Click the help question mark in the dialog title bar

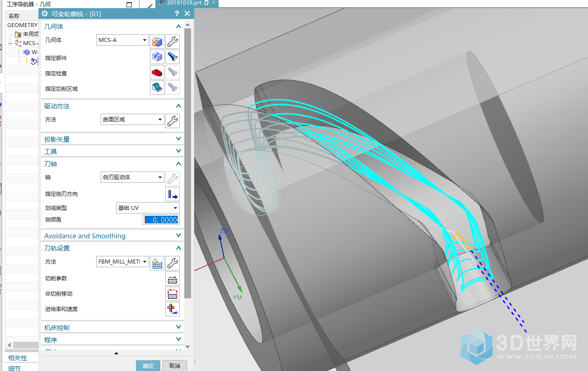tap(177, 14)
